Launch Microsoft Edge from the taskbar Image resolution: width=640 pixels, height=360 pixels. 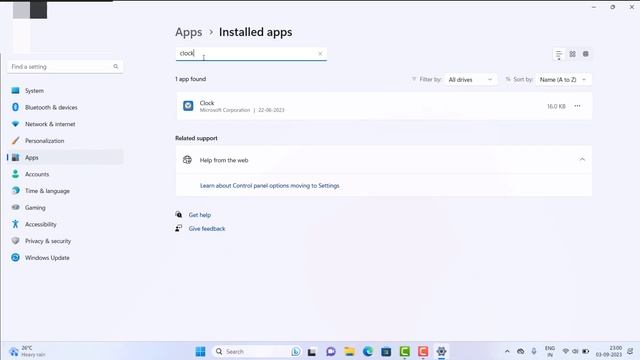coord(368,351)
